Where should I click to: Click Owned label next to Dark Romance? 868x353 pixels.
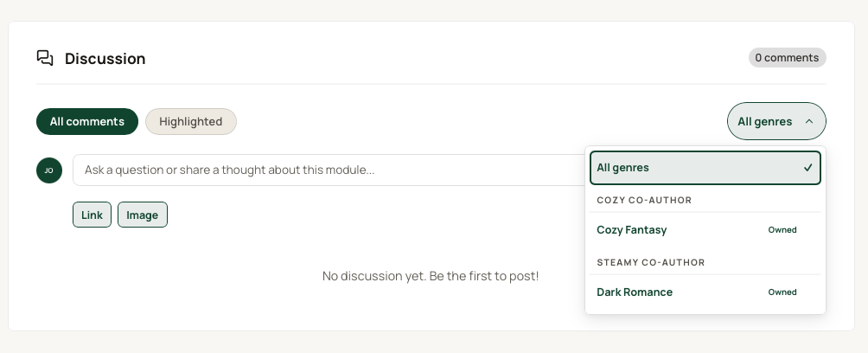click(x=782, y=292)
